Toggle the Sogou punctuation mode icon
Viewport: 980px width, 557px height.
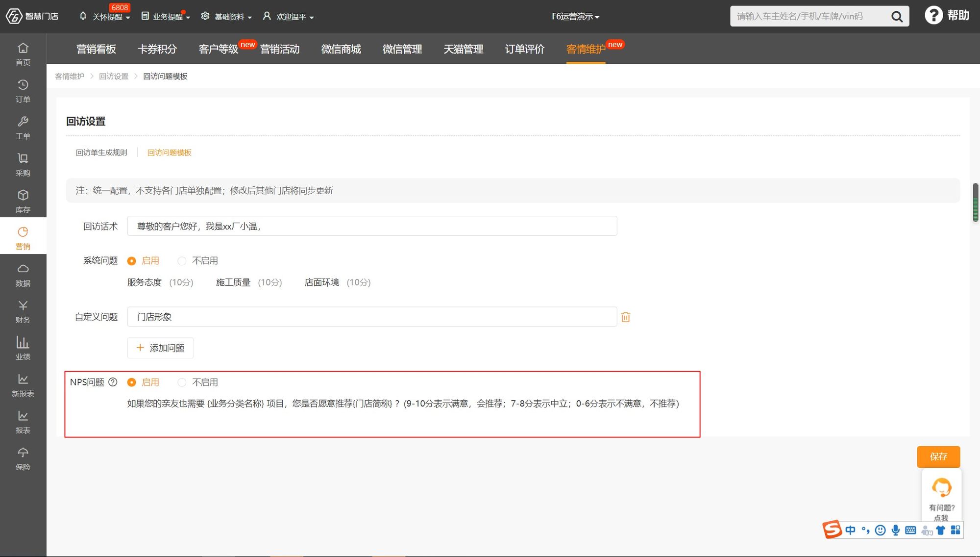click(x=866, y=530)
